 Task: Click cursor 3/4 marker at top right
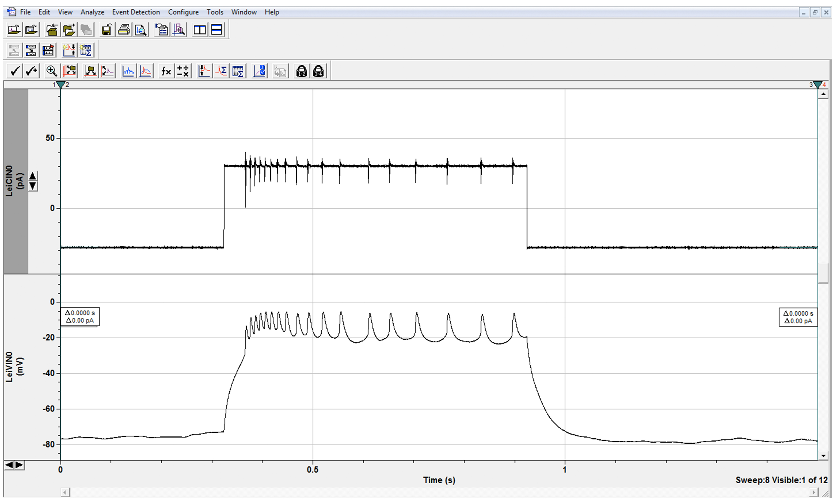pyautogui.click(x=818, y=85)
